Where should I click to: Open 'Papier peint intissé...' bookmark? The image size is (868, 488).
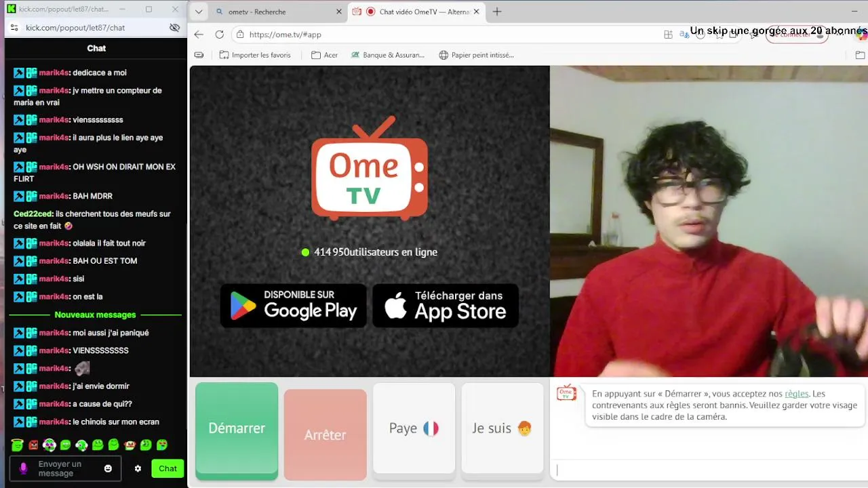(x=476, y=55)
